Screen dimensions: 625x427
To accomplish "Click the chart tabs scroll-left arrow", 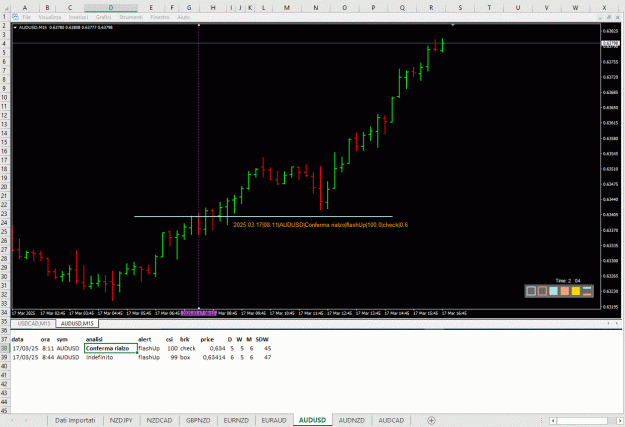I will tap(608, 323).
